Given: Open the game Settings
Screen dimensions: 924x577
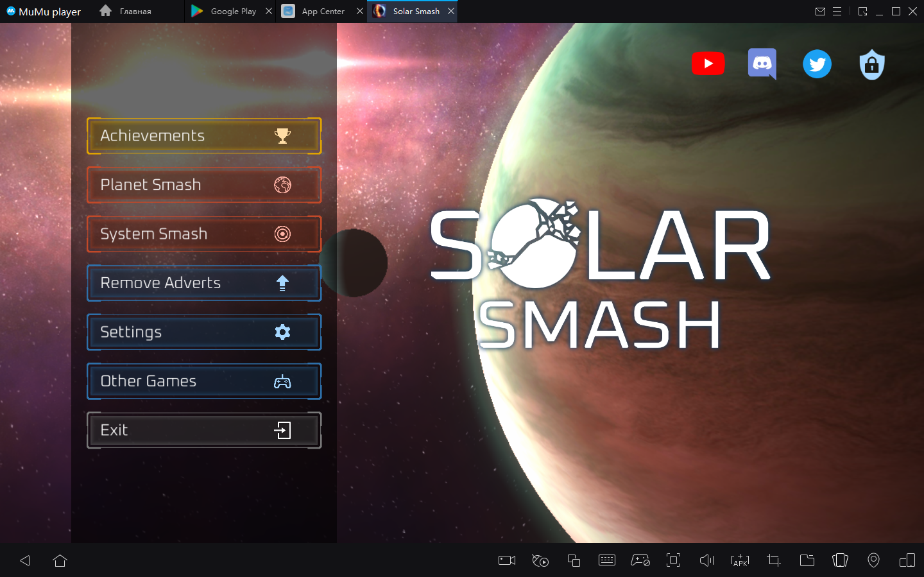Looking at the screenshot, I should pyautogui.click(x=204, y=332).
